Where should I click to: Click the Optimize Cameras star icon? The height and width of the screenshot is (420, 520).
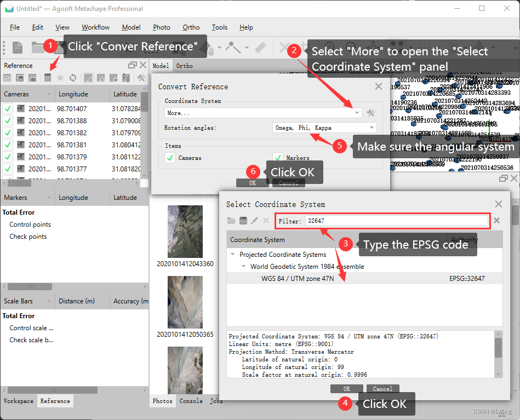pyautogui.click(x=60, y=78)
